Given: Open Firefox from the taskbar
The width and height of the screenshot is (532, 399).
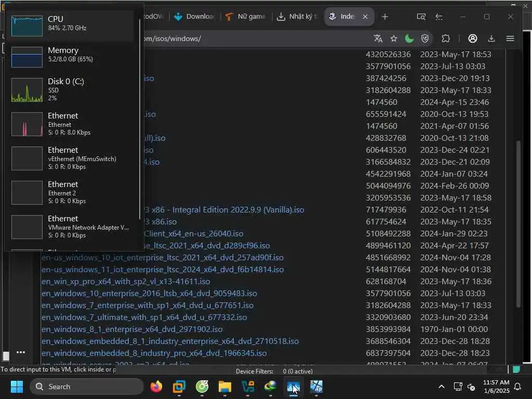Looking at the screenshot, I should point(156,387).
